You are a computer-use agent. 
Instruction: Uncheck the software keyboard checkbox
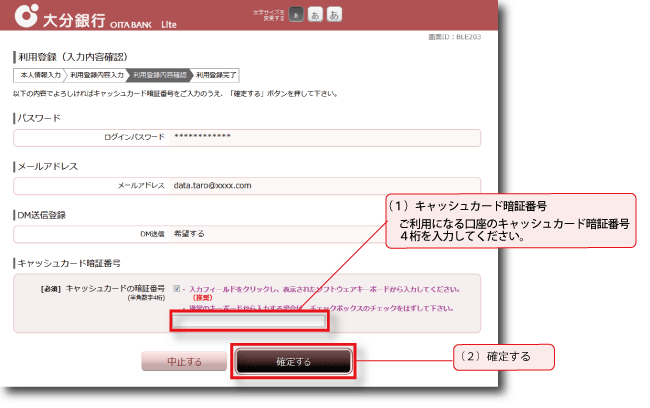(x=177, y=289)
